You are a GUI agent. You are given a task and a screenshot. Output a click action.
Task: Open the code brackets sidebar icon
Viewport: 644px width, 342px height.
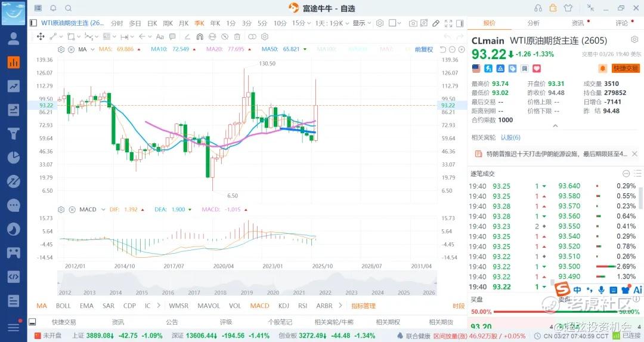click(x=14, y=276)
